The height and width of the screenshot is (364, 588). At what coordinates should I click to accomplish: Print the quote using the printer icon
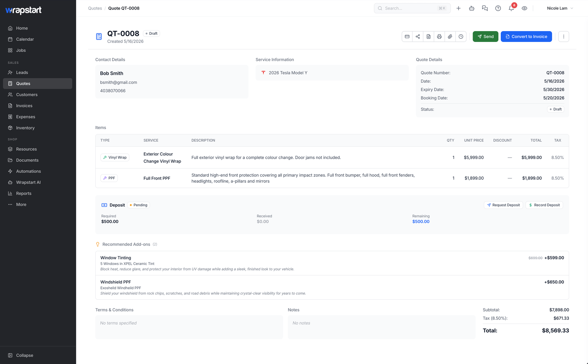[439, 37]
